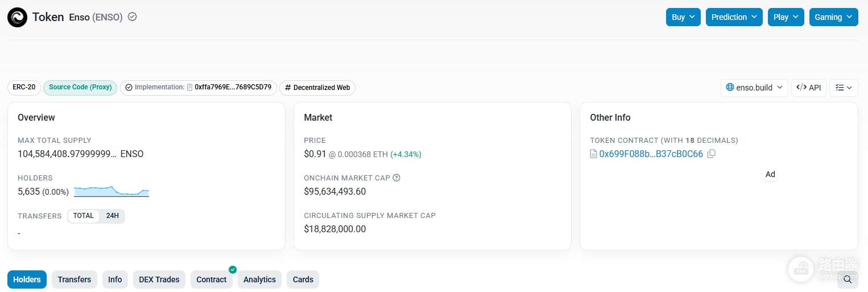
Task: Open token contract link 0x699F088b...B37cB0C66
Action: coord(651,154)
